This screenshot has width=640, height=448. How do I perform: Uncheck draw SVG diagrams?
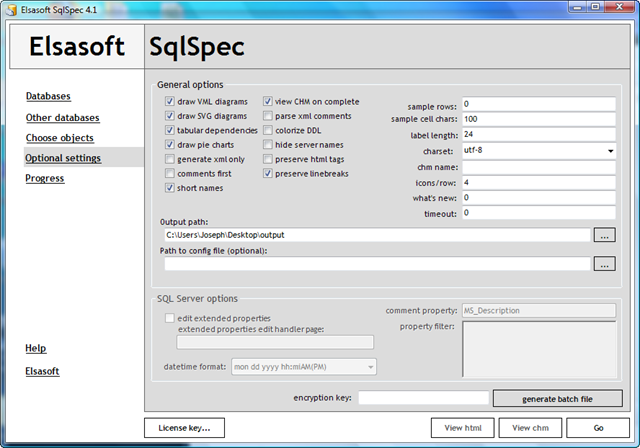170,116
